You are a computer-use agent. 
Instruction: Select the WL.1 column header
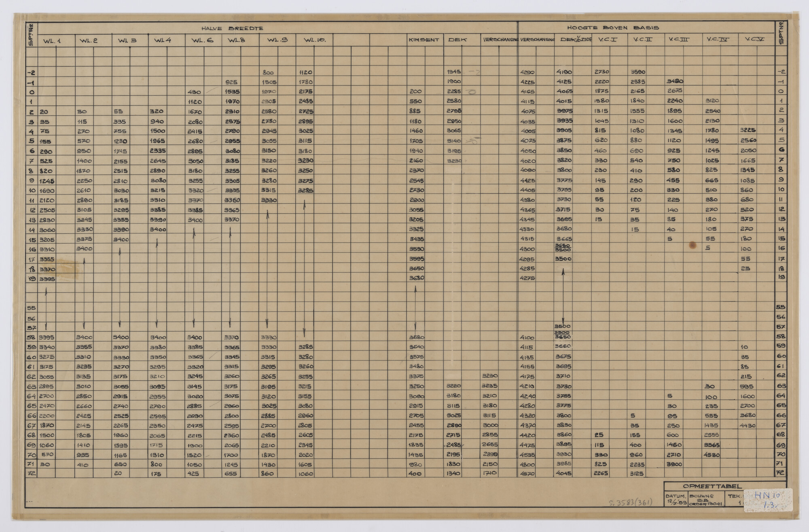point(52,40)
